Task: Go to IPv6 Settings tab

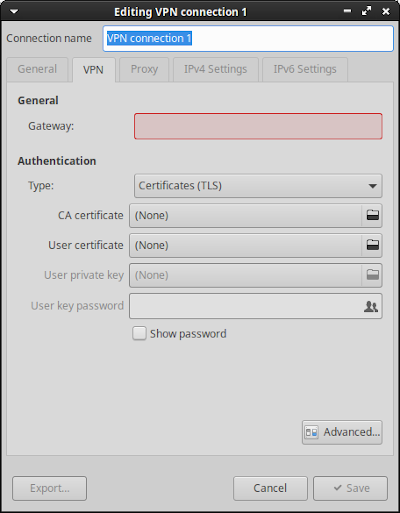Action: click(x=305, y=69)
